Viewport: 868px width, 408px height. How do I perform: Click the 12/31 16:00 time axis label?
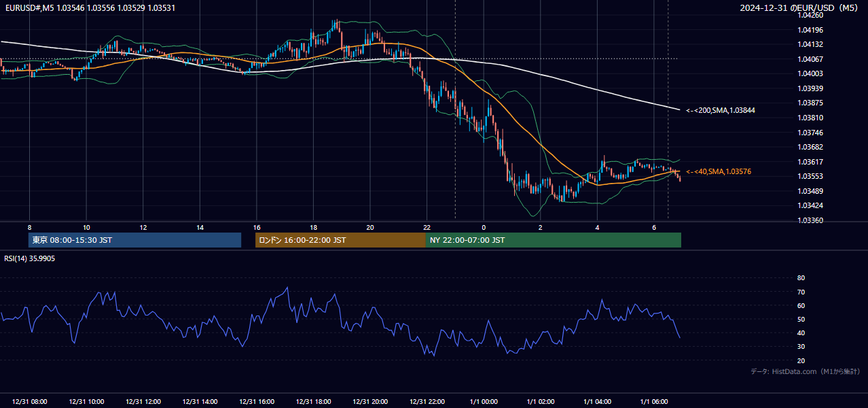pyautogui.click(x=257, y=402)
